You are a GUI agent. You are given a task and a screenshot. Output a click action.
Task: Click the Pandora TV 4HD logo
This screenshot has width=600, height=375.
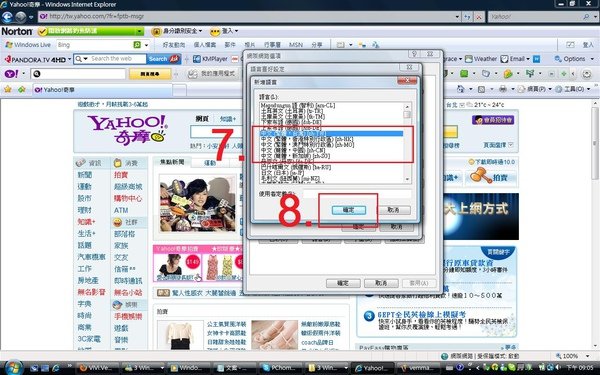click(x=35, y=59)
